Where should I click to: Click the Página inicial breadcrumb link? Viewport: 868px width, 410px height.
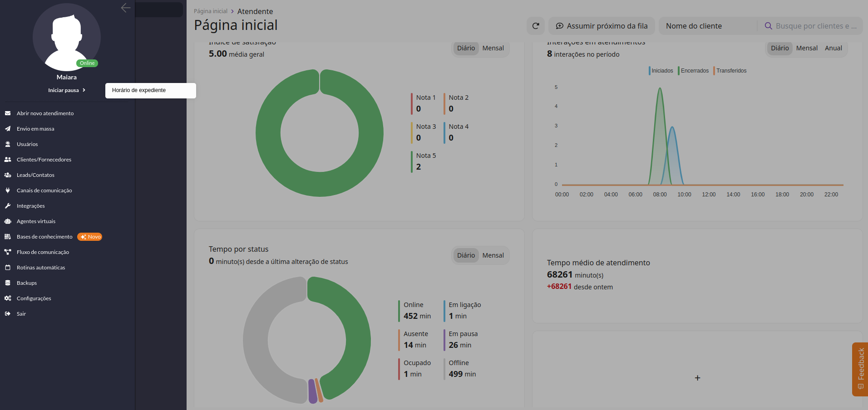[x=211, y=11]
